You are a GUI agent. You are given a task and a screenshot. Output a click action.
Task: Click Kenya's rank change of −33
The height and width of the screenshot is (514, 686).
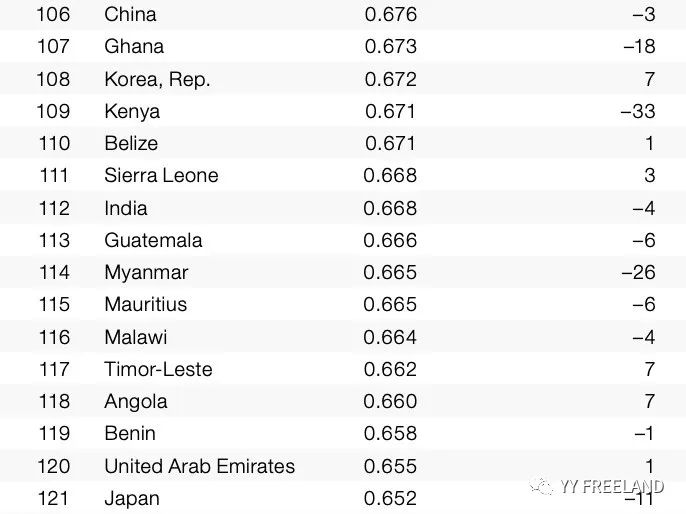click(x=638, y=111)
